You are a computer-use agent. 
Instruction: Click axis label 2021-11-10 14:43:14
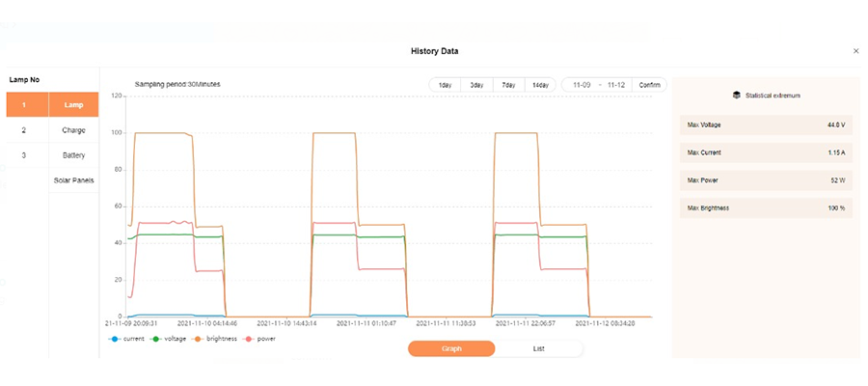287,321
